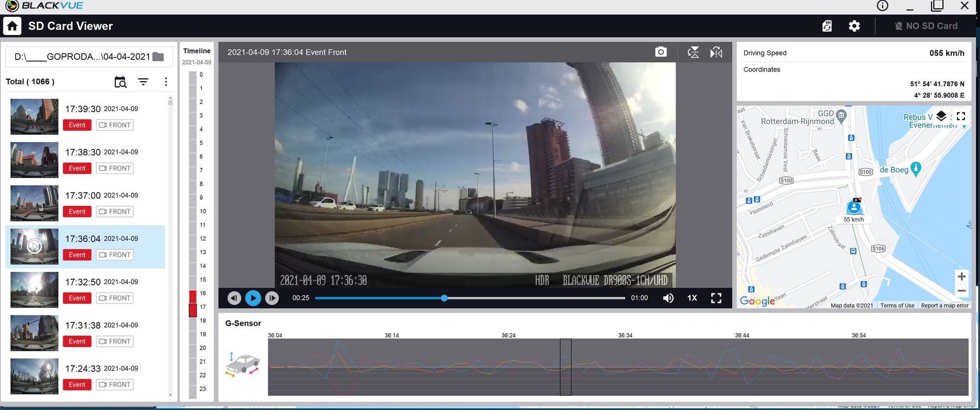Click the hour 17 timeline marker
980x410 pixels.
[193, 310]
